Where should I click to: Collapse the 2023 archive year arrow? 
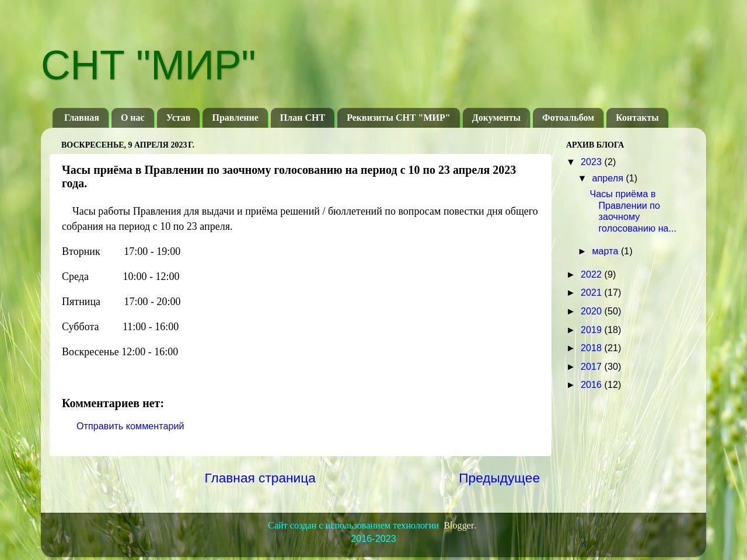(571, 162)
